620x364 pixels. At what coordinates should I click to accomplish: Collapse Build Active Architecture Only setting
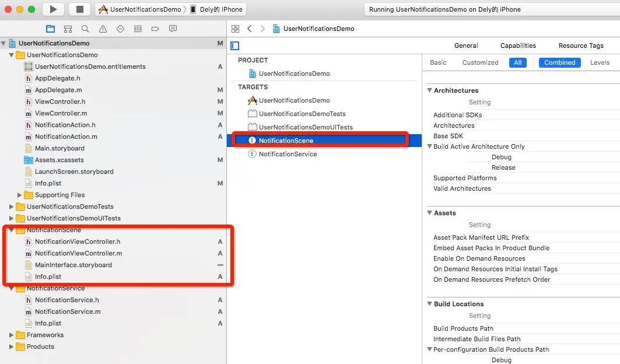click(x=430, y=146)
